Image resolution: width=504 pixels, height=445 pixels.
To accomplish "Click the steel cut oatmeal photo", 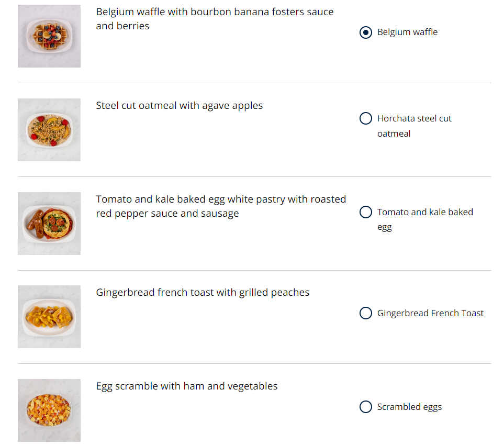I will pyautogui.click(x=49, y=130).
